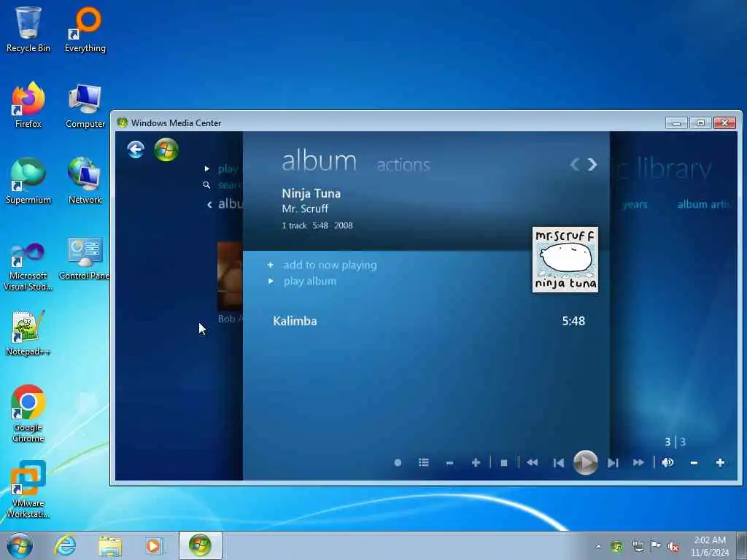This screenshot has width=747, height=560.
Task: Select the Kalimba track row
Action: (x=429, y=321)
